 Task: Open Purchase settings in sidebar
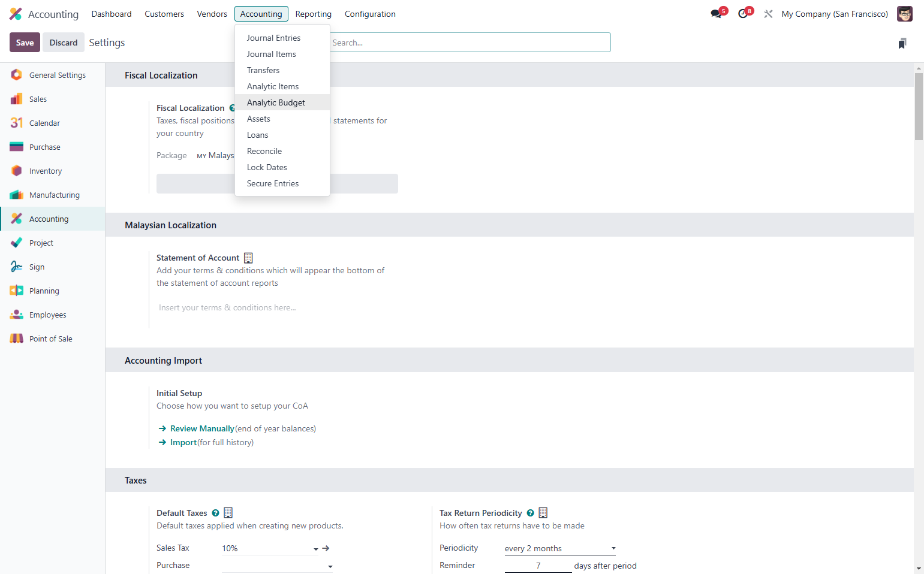tap(53, 147)
